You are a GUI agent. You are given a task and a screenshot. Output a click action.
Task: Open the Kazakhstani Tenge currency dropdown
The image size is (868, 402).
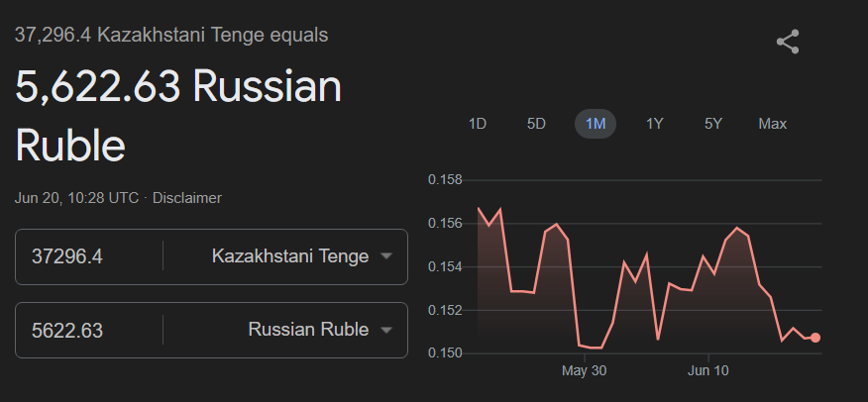pyautogui.click(x=289, y=256)
